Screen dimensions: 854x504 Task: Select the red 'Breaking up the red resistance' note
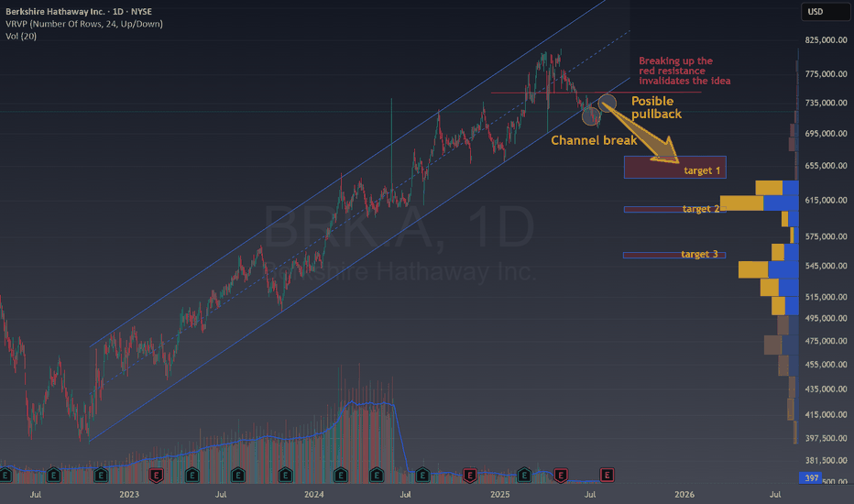point(684,71)
